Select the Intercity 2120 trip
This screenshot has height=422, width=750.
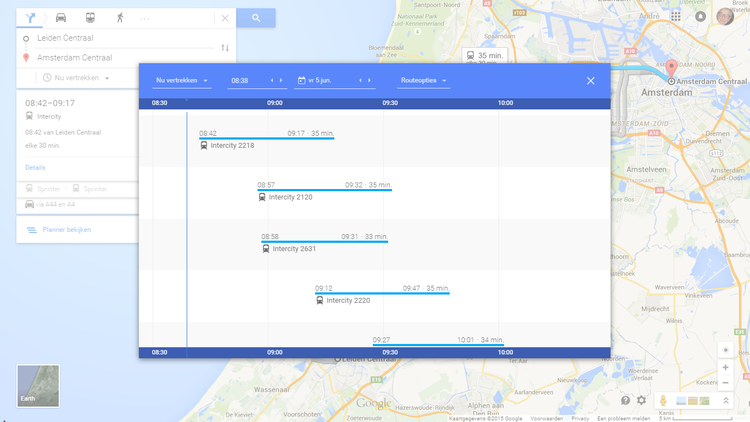click(x=324, y=190)
